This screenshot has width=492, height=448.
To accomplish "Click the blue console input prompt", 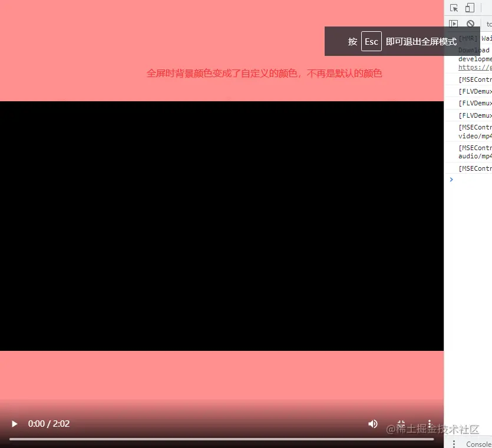I will click(x=451, y=180).
